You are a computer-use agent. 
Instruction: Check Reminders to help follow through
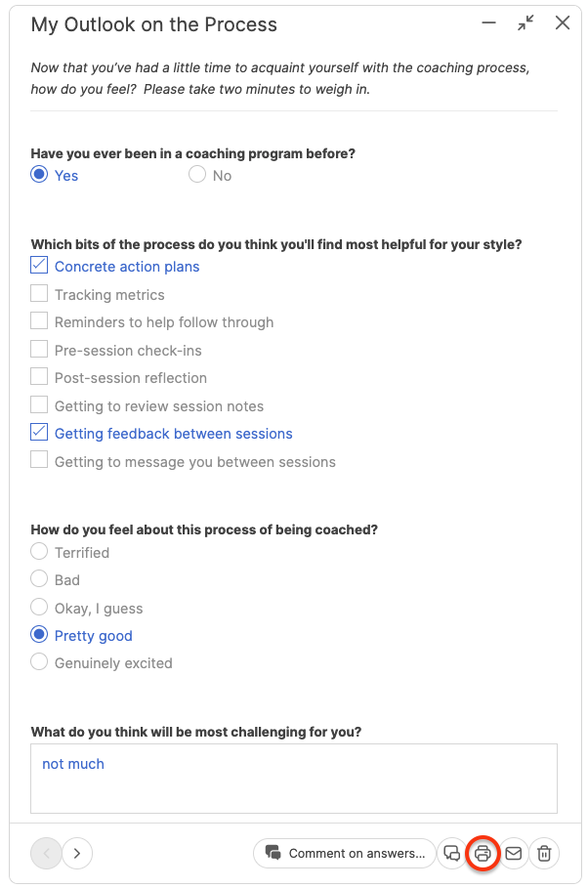tap(39, 321)
